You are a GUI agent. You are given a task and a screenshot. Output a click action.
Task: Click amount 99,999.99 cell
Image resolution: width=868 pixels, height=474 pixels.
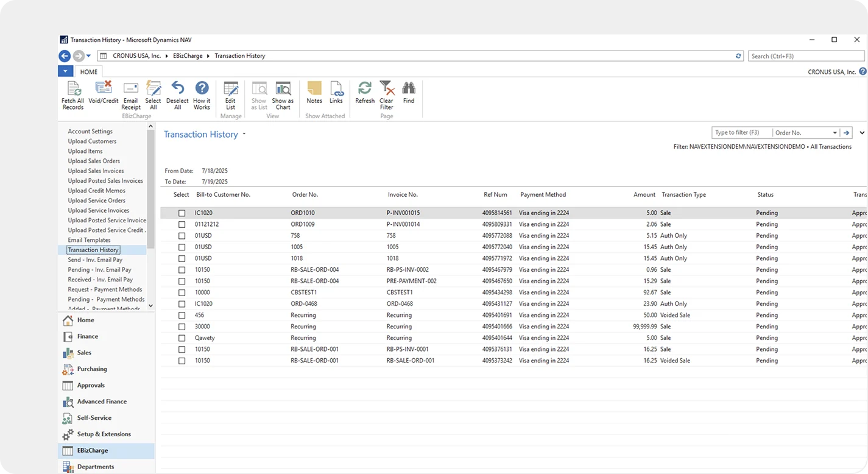pyautogui.click(x=645, y=327)
